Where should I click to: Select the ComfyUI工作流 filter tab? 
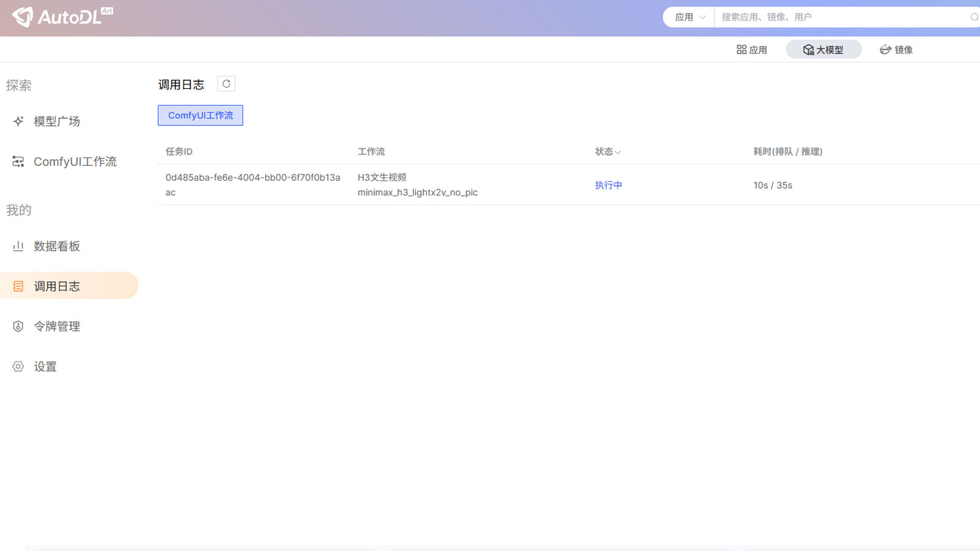[200, 115]
